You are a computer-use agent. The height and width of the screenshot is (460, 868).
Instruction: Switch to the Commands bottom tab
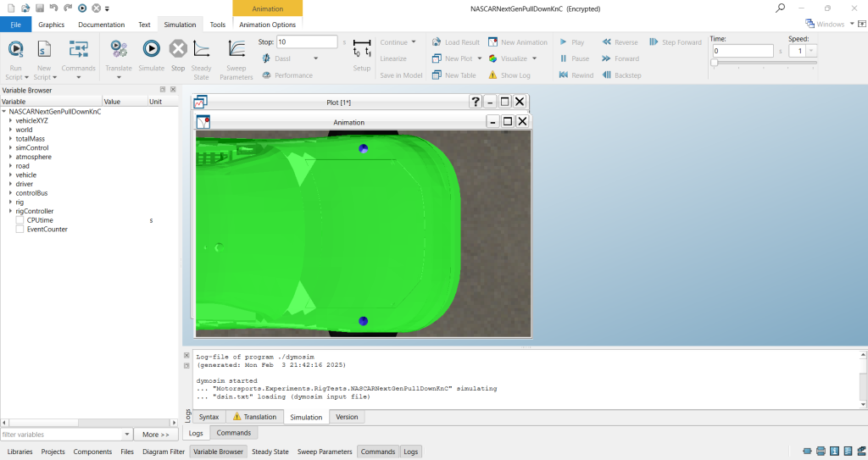point(234,433)
